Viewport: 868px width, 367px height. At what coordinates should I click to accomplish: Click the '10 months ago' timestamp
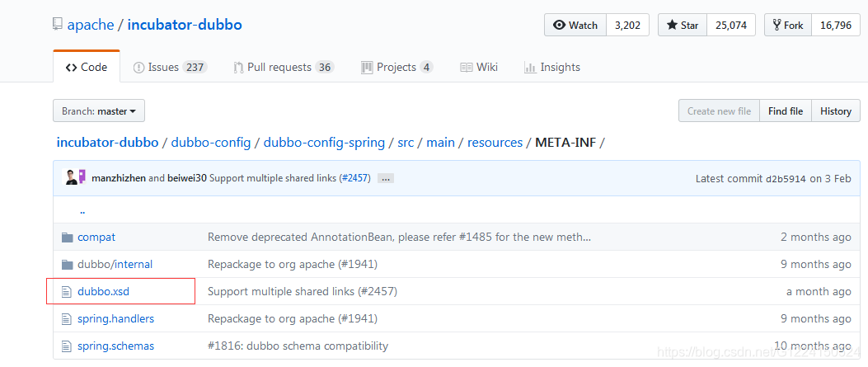pyautogui.click(x=814, y=346)
